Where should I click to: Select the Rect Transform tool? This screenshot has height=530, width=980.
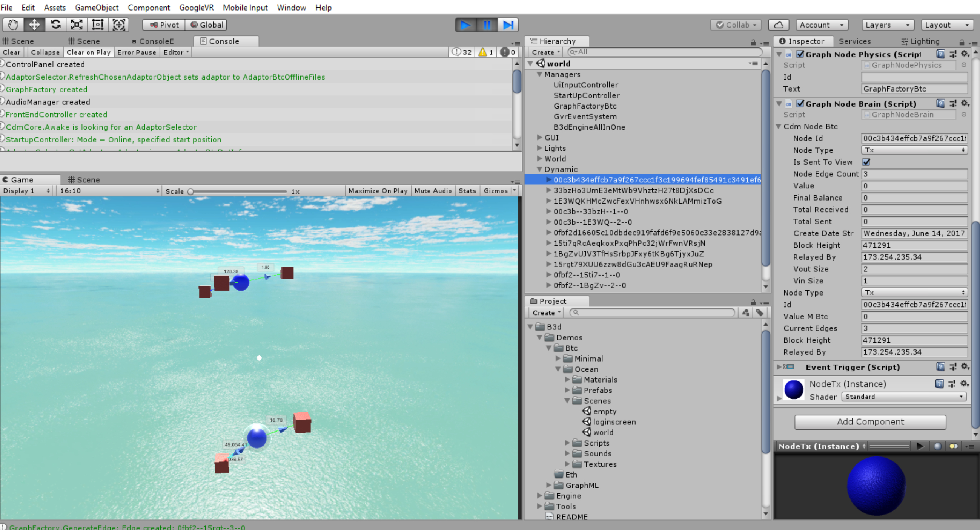(x=98, y=25)
